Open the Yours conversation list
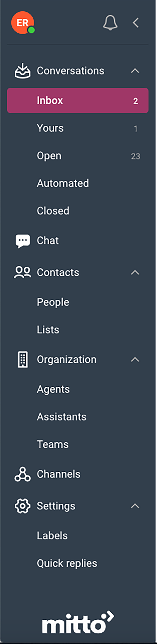157x644 pixels. click(x=50, y=128)
